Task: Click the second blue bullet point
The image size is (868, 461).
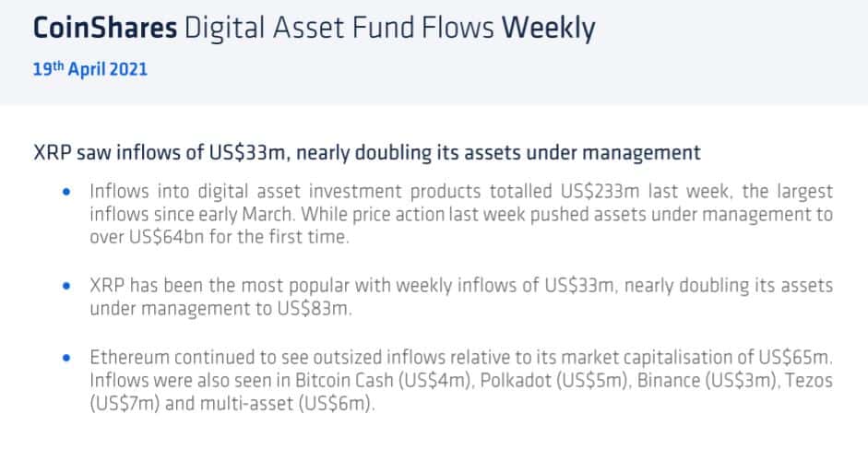Action: pos(67,286)
